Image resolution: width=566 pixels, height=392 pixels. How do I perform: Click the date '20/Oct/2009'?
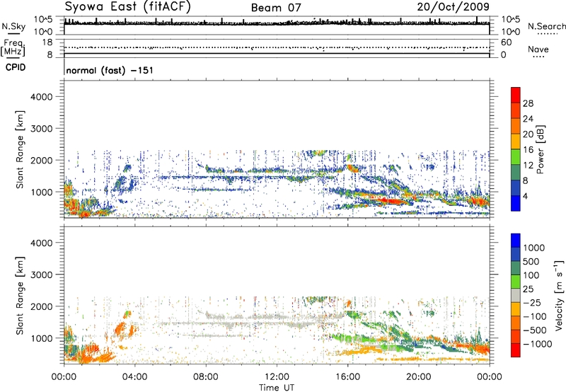point(454,7)
